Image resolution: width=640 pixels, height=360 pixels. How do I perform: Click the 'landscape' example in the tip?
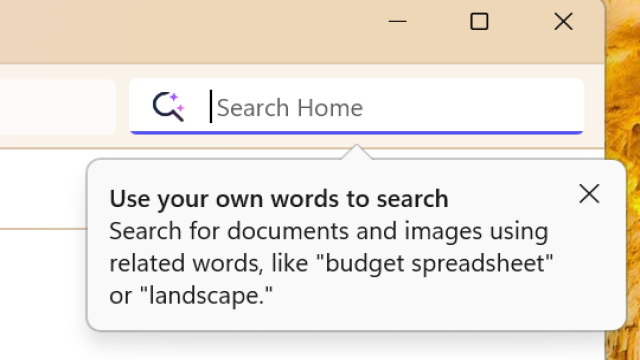click(x=206, y=295)
